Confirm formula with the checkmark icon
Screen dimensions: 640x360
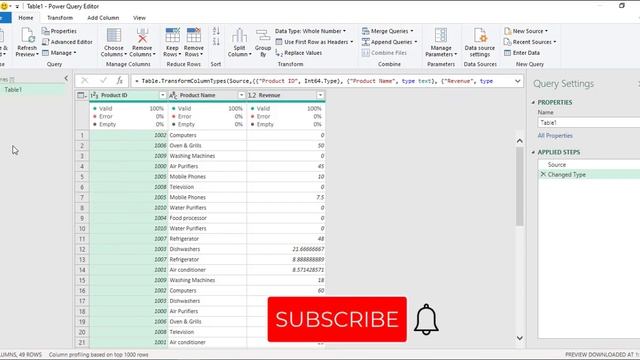103,81
